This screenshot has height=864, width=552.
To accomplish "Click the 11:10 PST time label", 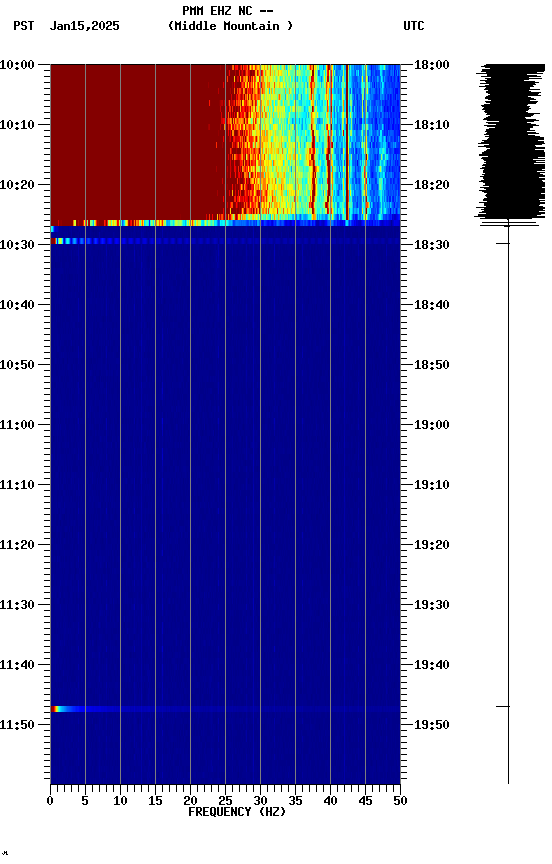I will click(17, 485).
